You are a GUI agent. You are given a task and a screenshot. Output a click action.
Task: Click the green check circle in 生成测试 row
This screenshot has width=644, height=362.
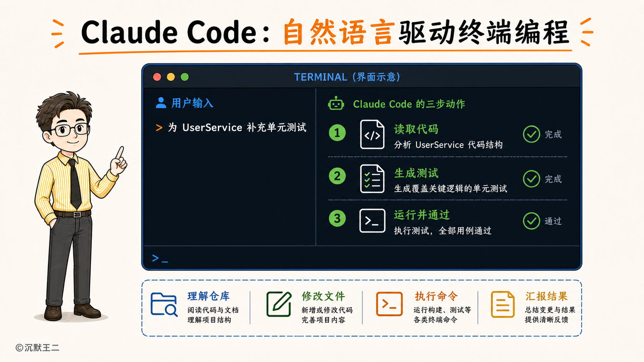pyautogui.click(x=532, y=179)
